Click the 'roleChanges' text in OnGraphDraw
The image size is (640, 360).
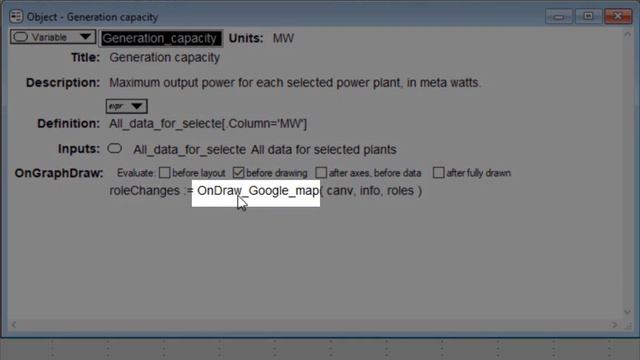point(144,191)
